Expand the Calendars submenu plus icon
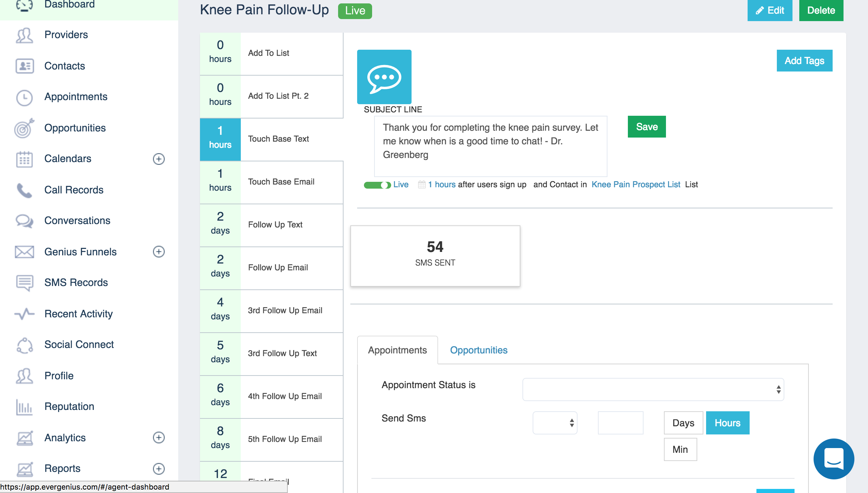The height and width of the screenshot is (493, 868). pos(158,159)
